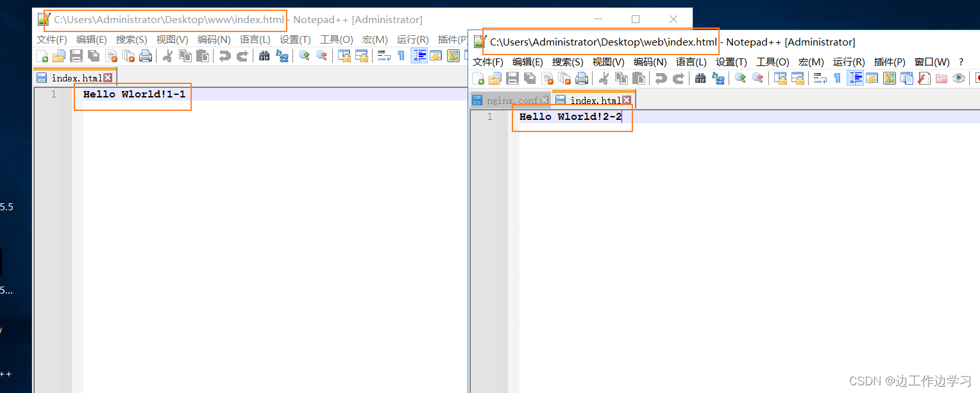Click Open file icon in web window toolbar

point(495,78)
